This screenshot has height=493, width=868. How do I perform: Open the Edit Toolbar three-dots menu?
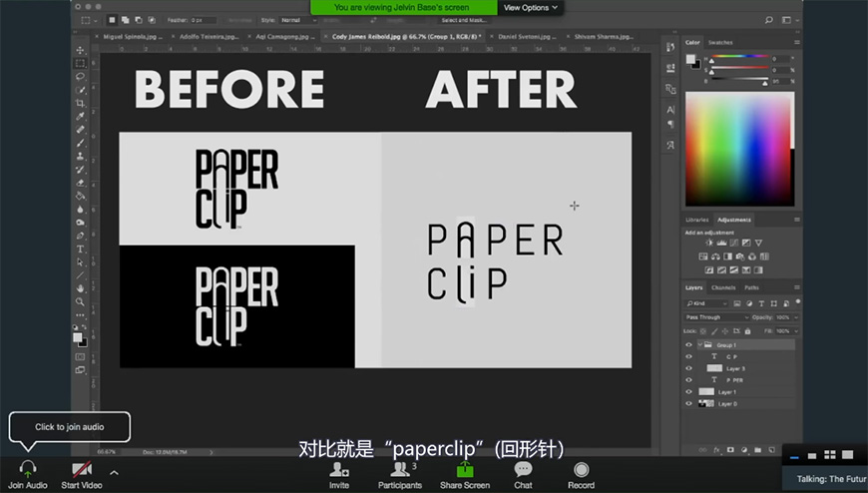tap(80, 315)
